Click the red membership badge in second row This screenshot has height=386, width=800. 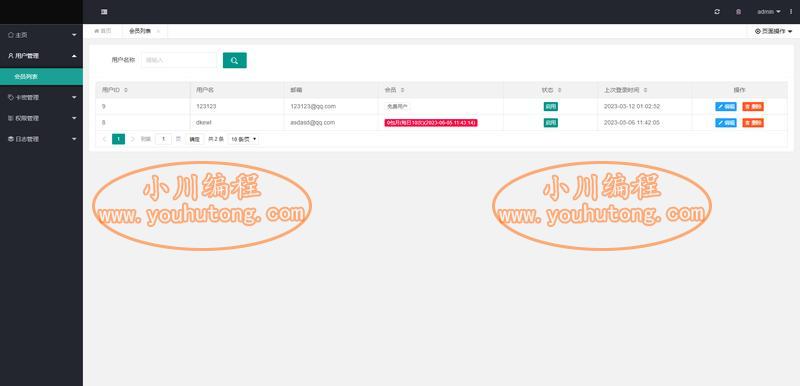coord(431,123)
